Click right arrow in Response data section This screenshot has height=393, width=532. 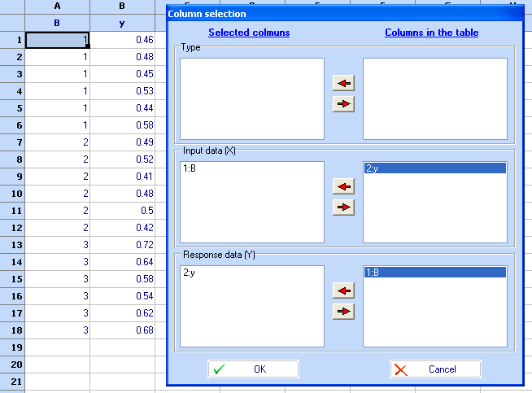(x=343, y=311)
